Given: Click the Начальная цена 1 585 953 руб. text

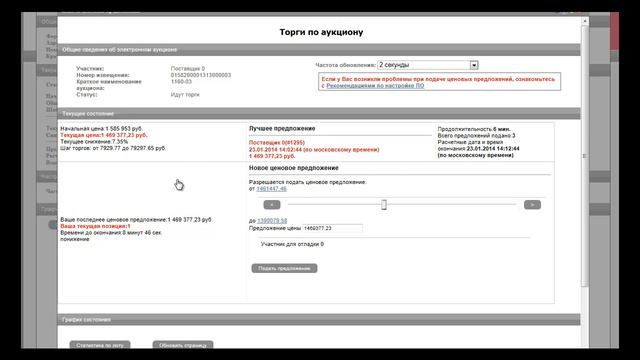Looking at the screenshot, I should tap(101, 129).
